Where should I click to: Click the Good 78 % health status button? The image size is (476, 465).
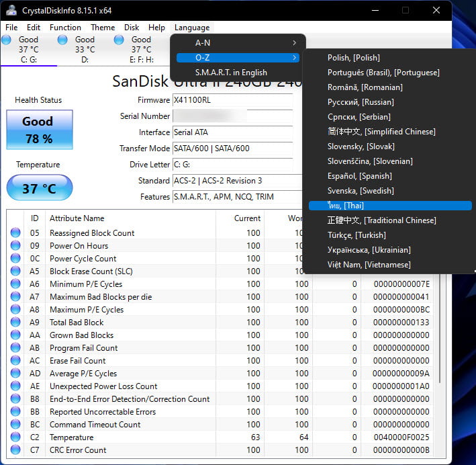[40, 130]
